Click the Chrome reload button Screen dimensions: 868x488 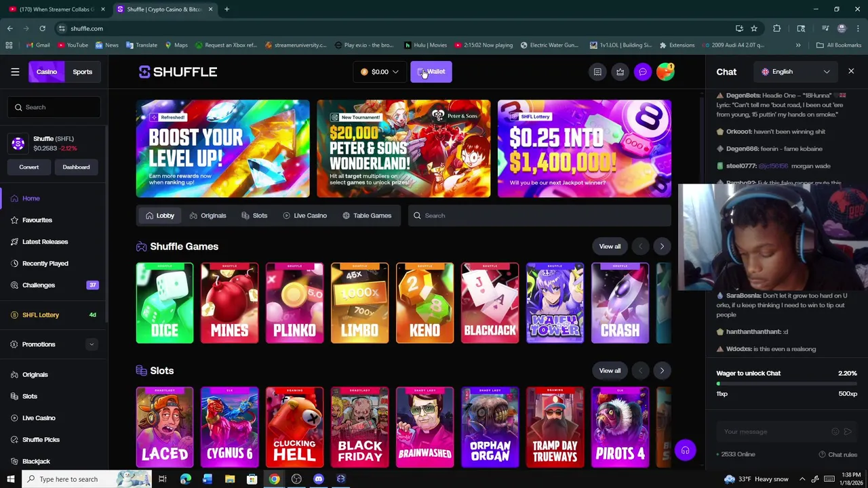coord(42,28)
